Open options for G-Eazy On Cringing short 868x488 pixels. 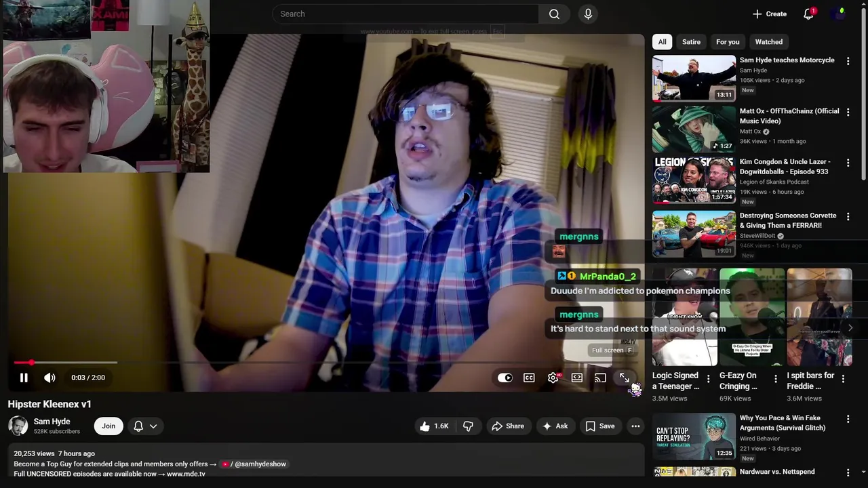pos(776,379)
